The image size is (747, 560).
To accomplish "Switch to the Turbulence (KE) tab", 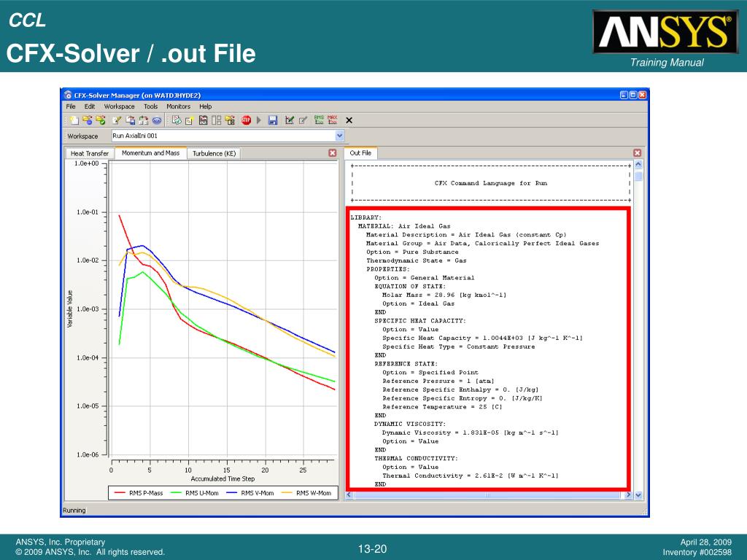I will [214, 153].
